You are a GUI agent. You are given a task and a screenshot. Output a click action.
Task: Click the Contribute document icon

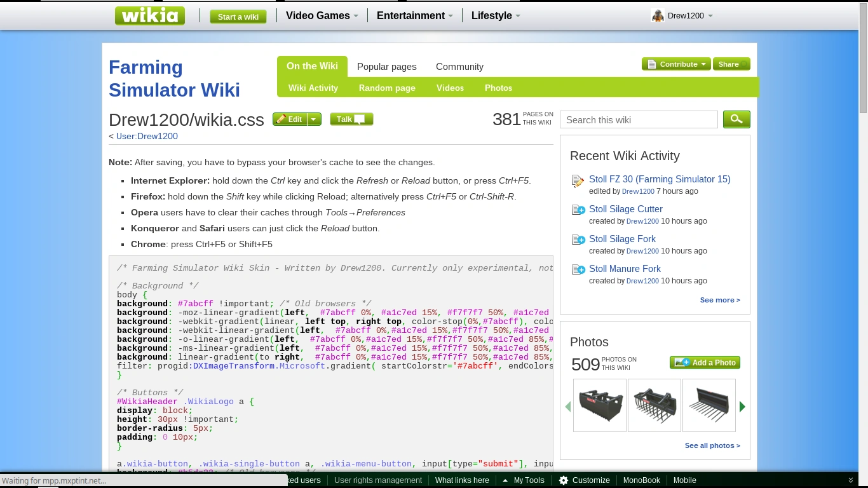(652, 64)
